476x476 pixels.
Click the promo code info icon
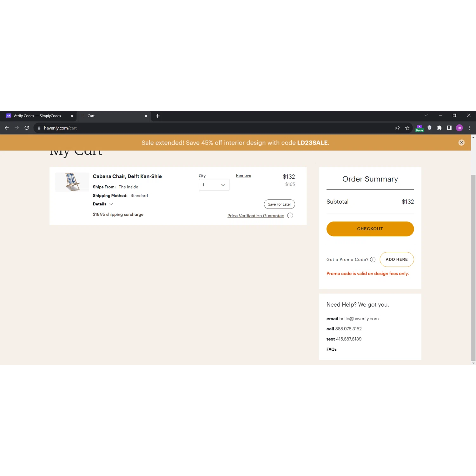pos(373,260)
